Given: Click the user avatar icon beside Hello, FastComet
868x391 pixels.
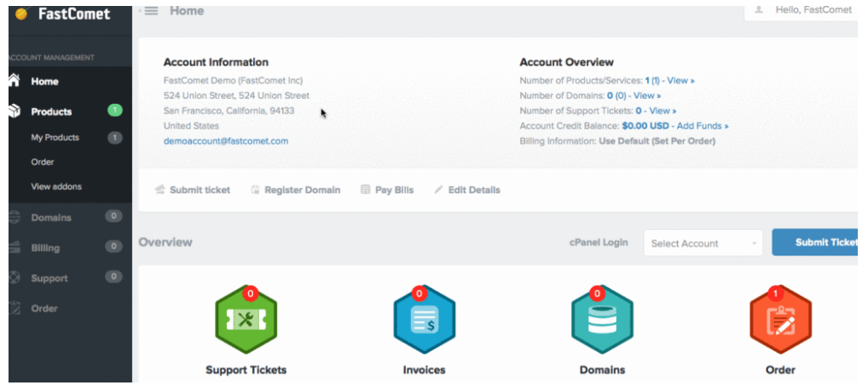Looking at the screenshot, I should tap(759, 10).
